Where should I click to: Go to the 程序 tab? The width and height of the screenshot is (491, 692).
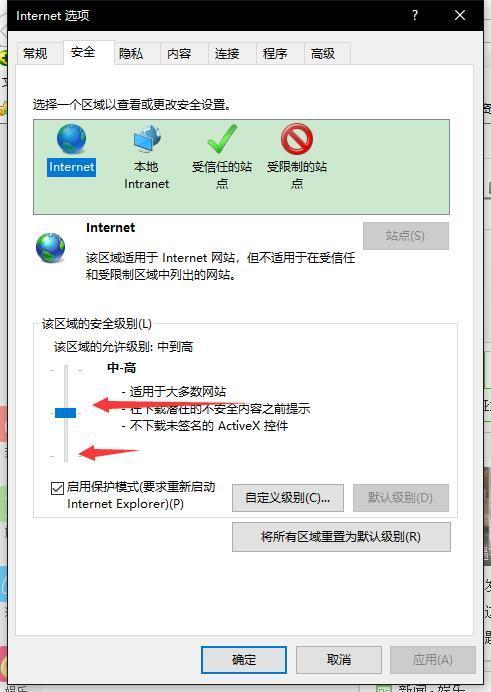pyautogui.click(x=275, y=54)
